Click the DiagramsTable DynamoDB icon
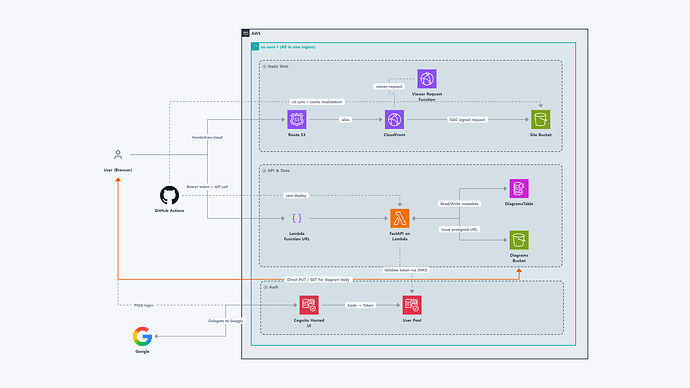Image resolution: width=690 pixels, height=388 pixels. pyautogui.click(x=519, y=188)
